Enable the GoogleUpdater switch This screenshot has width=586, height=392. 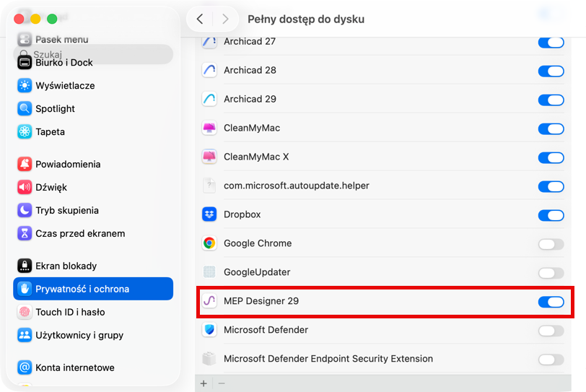(551, 273)
